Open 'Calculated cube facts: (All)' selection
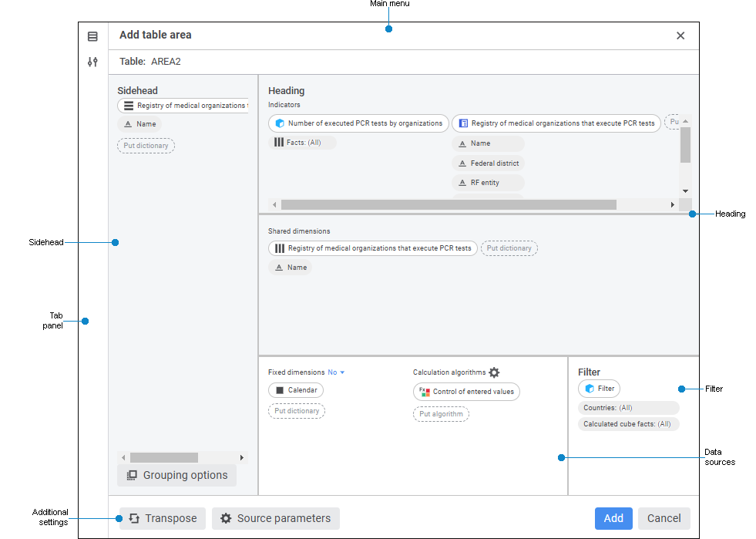Image resolution: width=756 pixels, height=539 pixels. (628, 424)
